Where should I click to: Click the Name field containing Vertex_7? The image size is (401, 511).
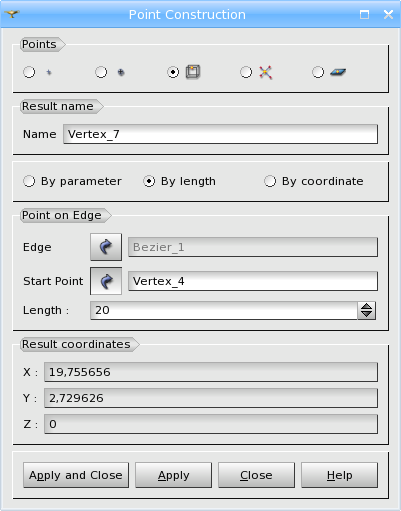pos(220,134)
